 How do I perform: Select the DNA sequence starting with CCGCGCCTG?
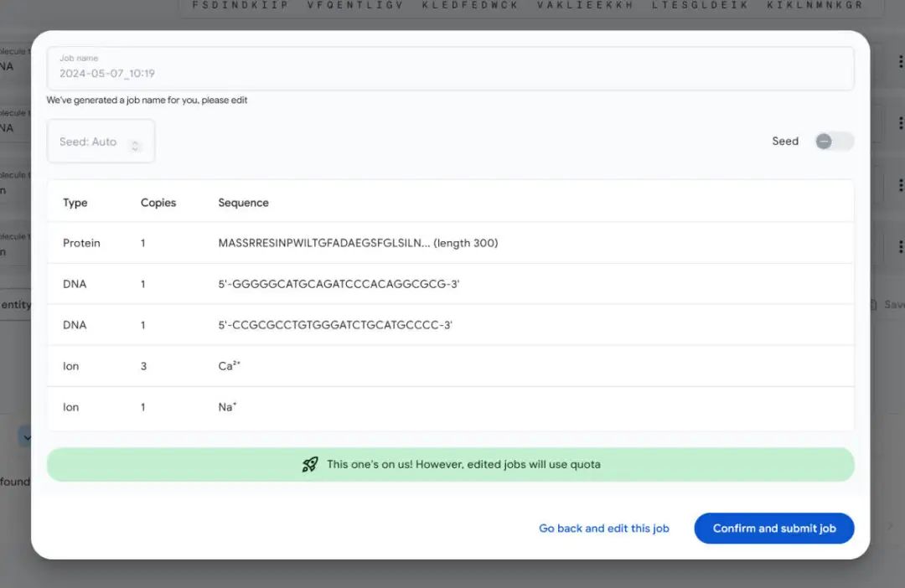pos(335,325)
